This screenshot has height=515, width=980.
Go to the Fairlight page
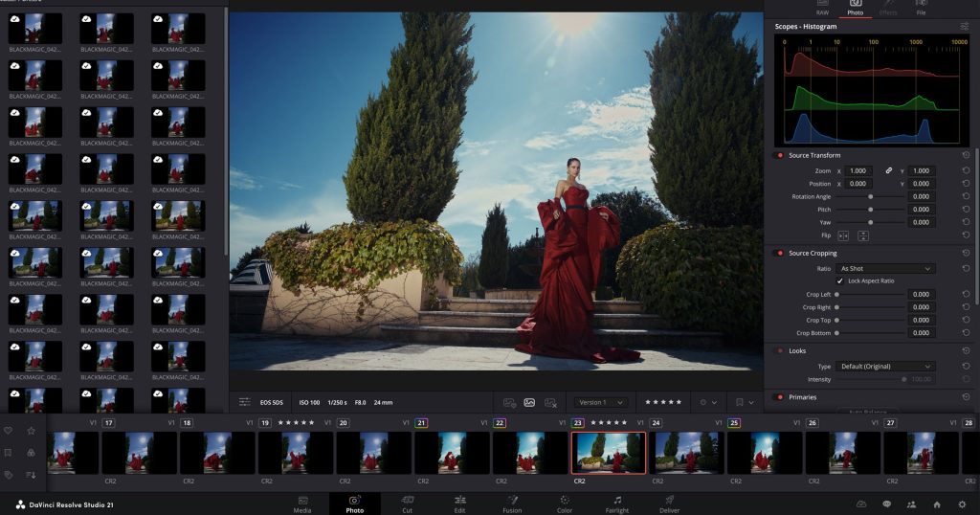click(617, 504)
